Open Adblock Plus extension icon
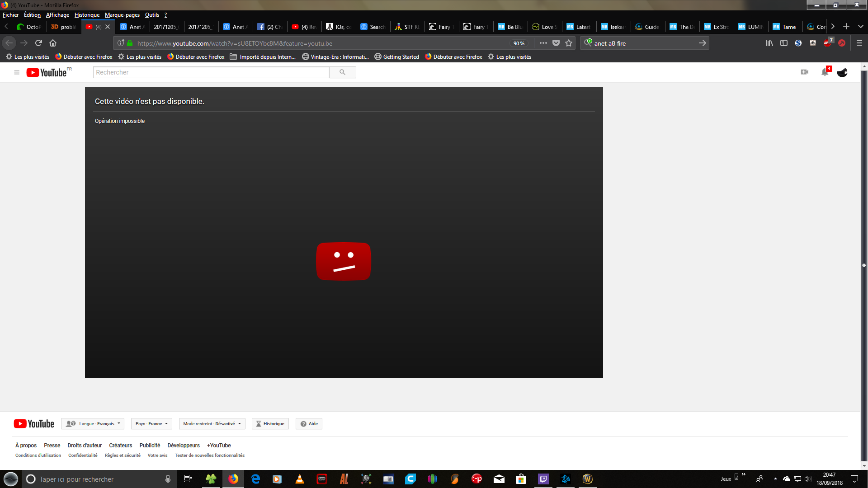The width and height of the screenshot is (868, 488). (827, 43)
